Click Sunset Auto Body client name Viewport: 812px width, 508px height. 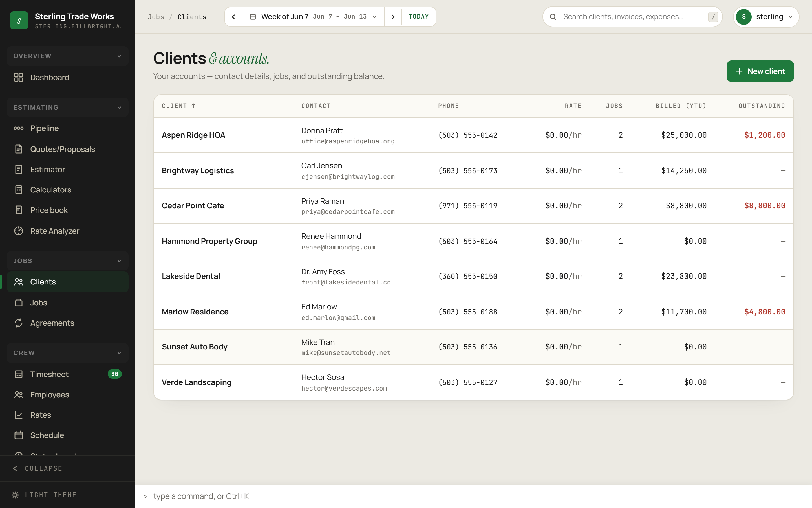tap(195, 347)
